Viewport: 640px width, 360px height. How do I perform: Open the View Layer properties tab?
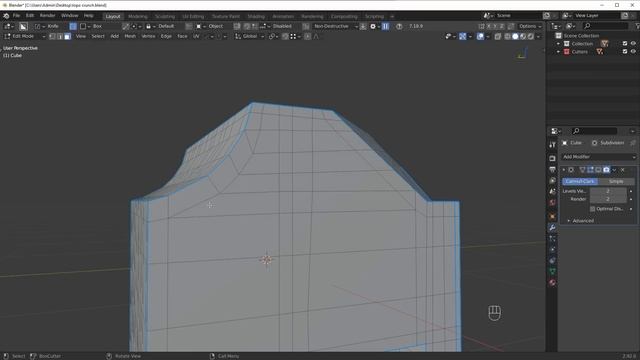click(552, 180)
